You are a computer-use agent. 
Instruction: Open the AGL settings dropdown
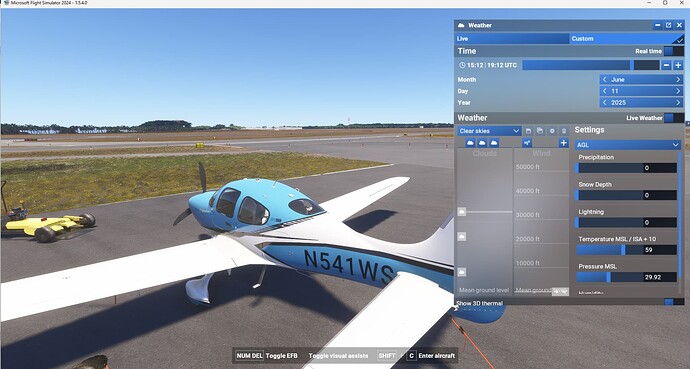[x=628, y=145]
